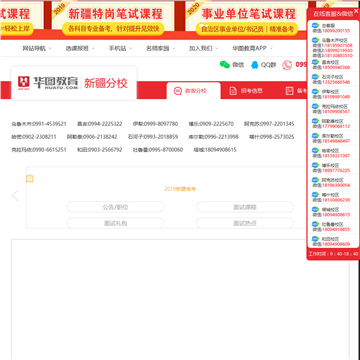Viewport: 360px width, 360px height.
Task: Open the 面试课程 button
Action: click(245, 207)
